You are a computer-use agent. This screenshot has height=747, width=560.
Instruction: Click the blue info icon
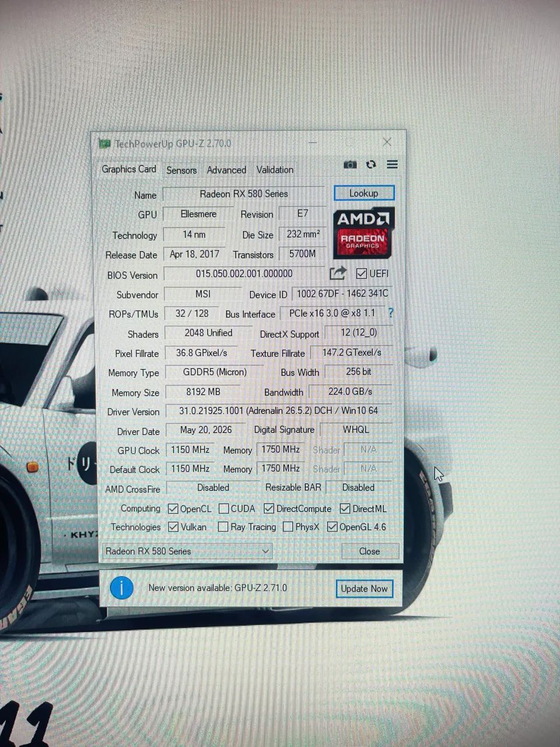(x=122, y=588)
